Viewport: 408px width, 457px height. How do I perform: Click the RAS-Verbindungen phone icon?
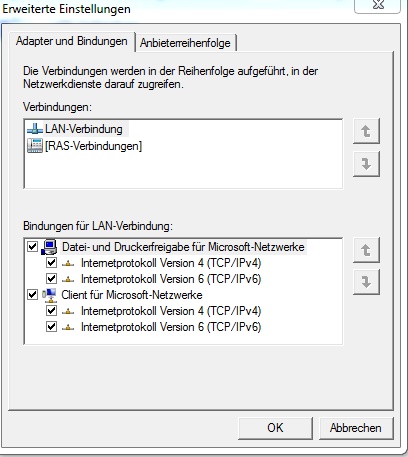[x=35, y=146]
